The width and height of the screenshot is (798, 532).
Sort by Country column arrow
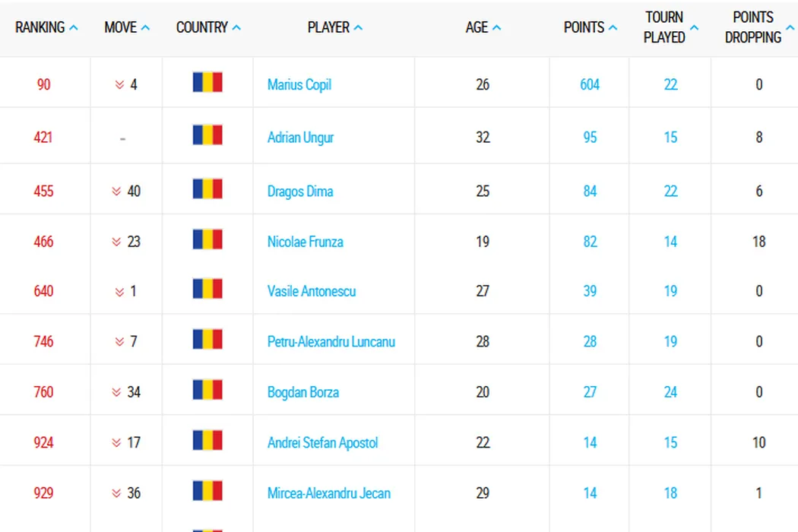tap(236, 28)
